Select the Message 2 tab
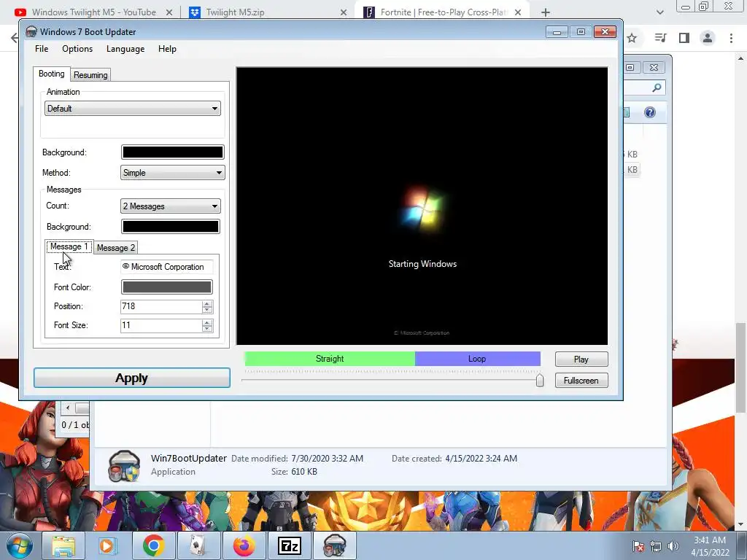Image resolution: width=747 pixels, height=560 pixels. pyautogui.click(x=116, y=248)
